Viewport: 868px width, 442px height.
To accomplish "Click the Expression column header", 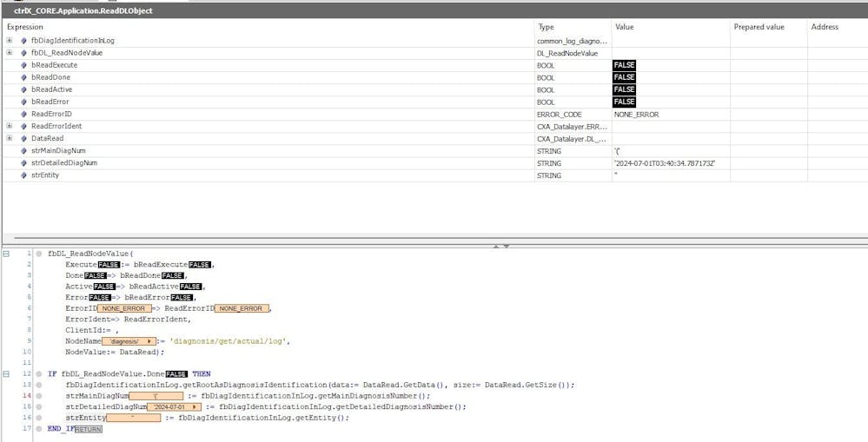I will [25, 27].
